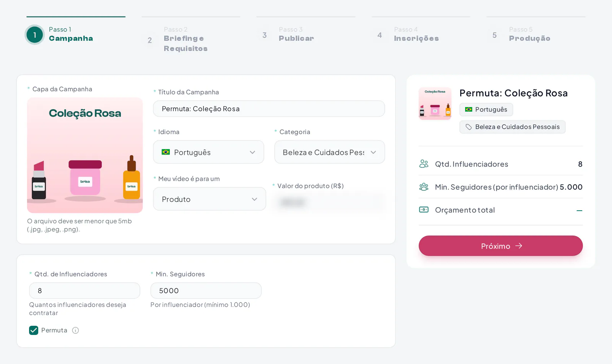612x364 pixels.
Task: Click the Valor do produto input field
Action: [329, 202]
